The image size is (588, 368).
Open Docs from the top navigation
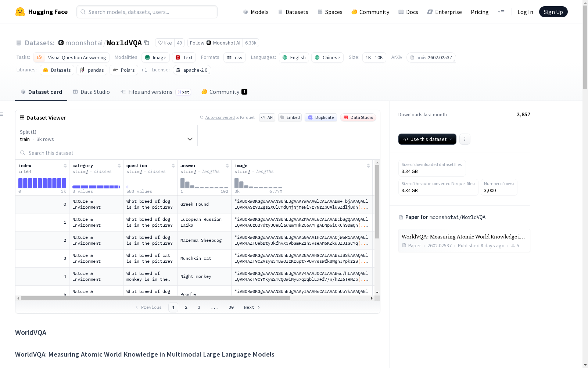(408, 12)
